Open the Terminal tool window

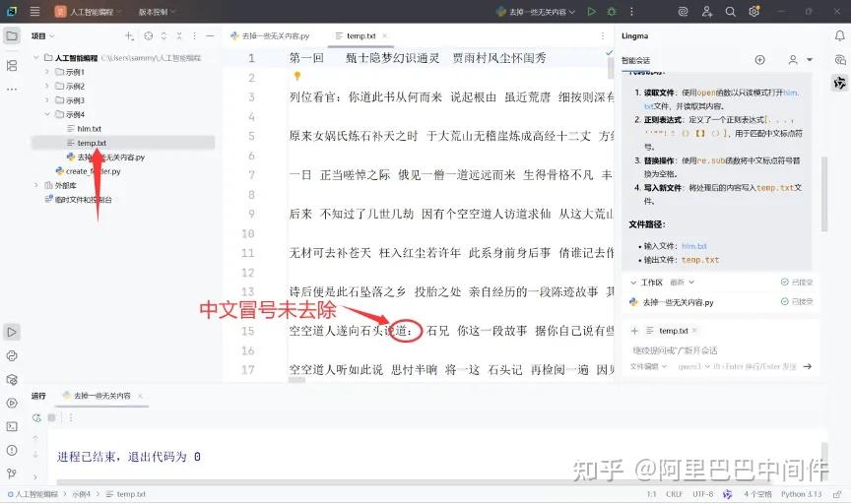[12, 427]
